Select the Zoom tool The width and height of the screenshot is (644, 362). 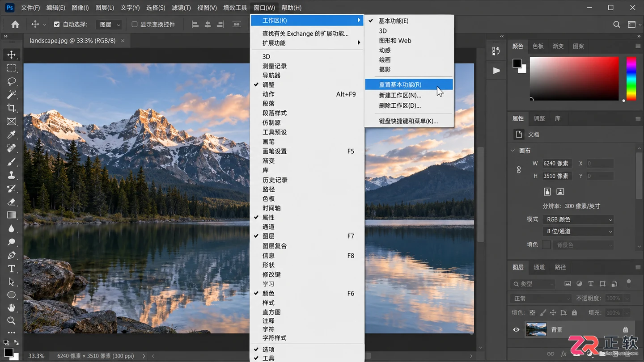point(12,320)
